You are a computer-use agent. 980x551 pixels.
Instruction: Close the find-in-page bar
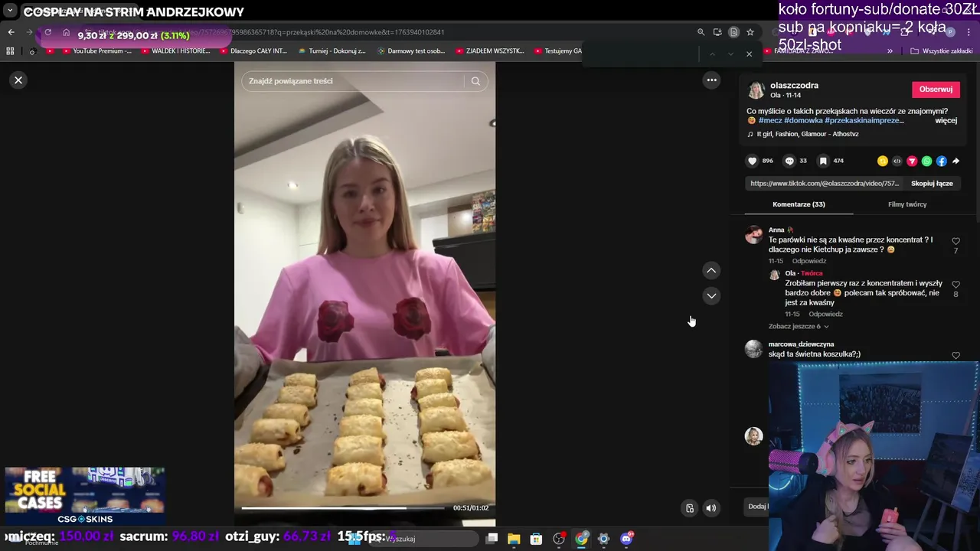pyautogui.click(x=749, y=54)
